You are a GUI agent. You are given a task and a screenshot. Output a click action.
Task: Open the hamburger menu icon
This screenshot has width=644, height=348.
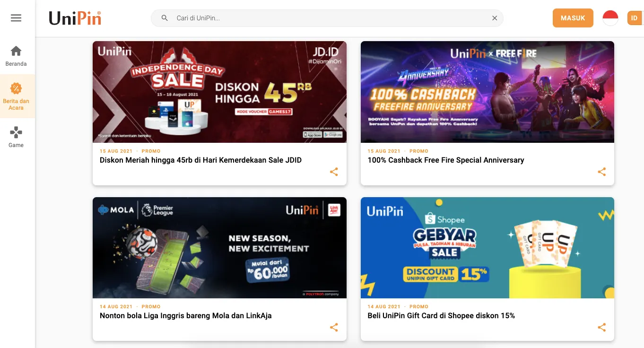coord(16,18)
